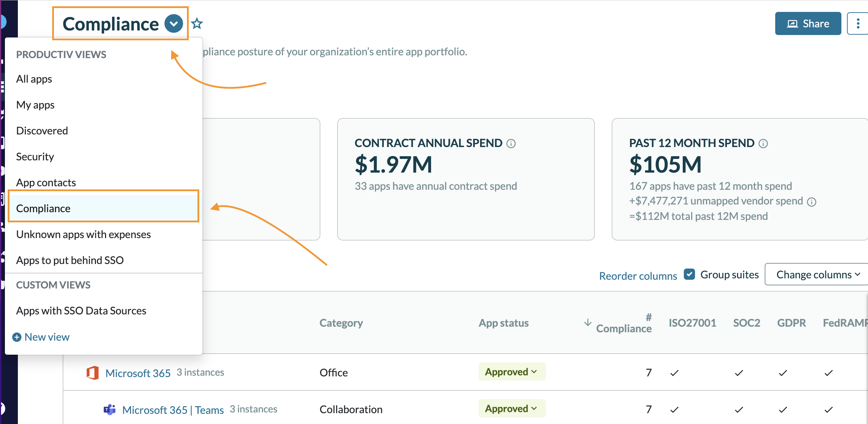This screenshot has height=424, width=868.
Task: Click the Reorder columns link
Action: pos(638,276)
